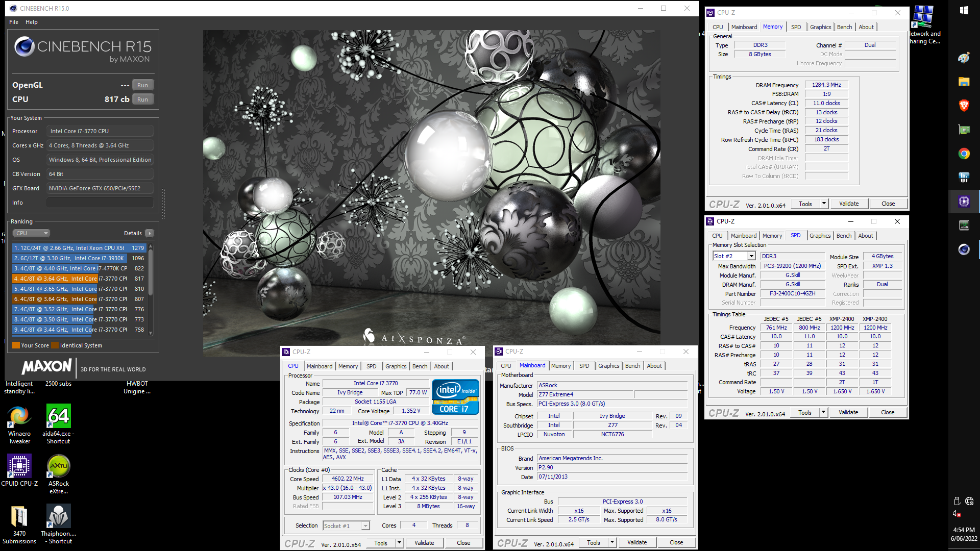This screenshot has width=980, height=551.
Task: Select ranking entry 3 i7-4770K 822
Action: (80, 268)
